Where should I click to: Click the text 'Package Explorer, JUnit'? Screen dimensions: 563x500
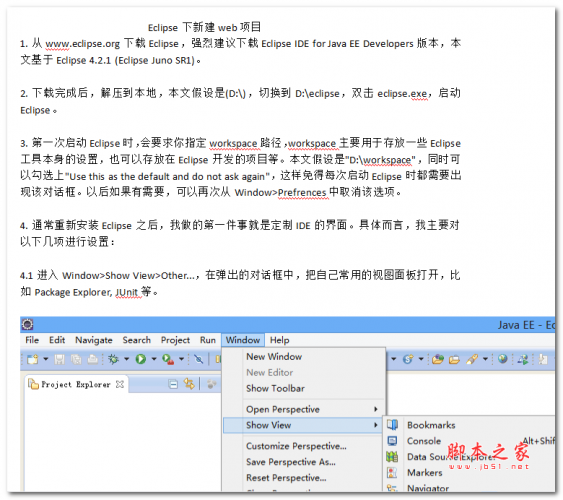[x=86, y=292]
